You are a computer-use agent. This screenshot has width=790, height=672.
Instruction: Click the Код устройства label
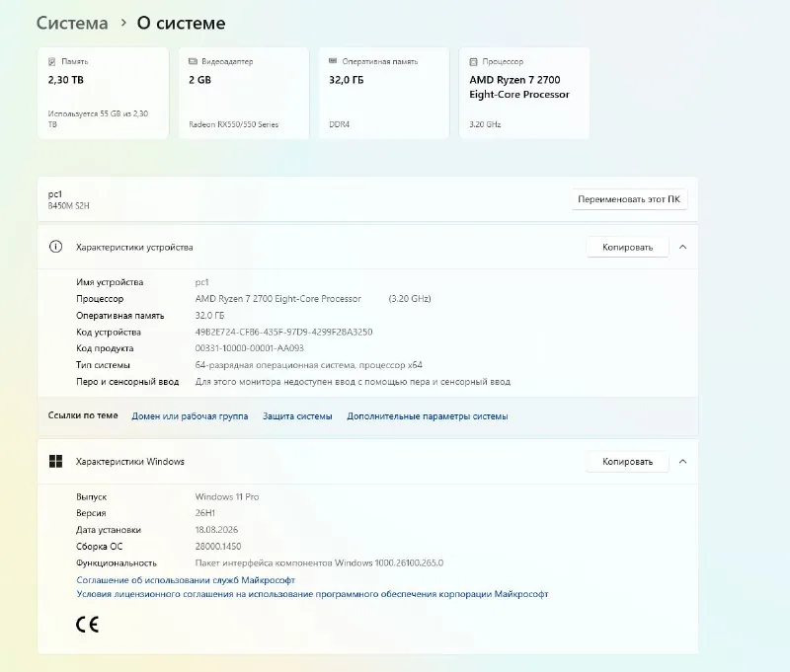coord(109,333)
